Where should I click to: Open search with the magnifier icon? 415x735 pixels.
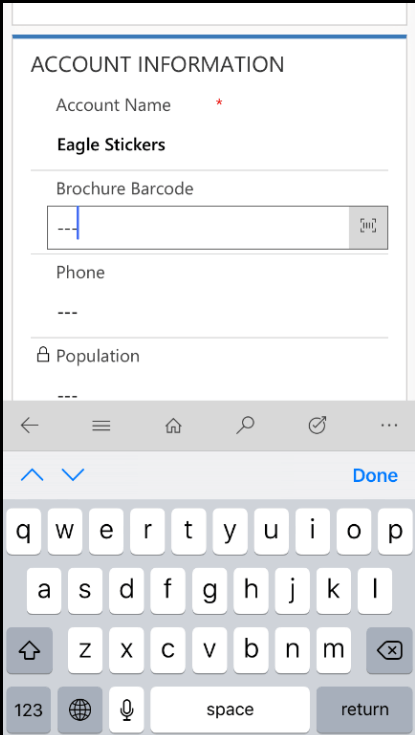coord(245,426)
